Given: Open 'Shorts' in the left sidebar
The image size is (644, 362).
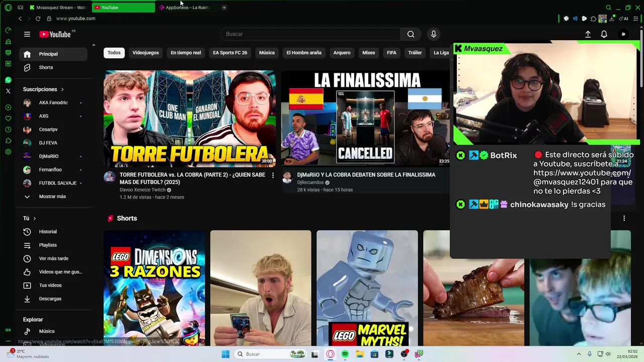Looking at the screenshot, I should [53, 67].
